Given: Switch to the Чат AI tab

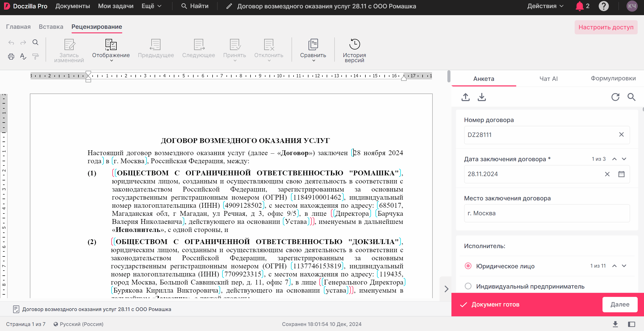Looking at the screenshot, I should click(549, 79).
